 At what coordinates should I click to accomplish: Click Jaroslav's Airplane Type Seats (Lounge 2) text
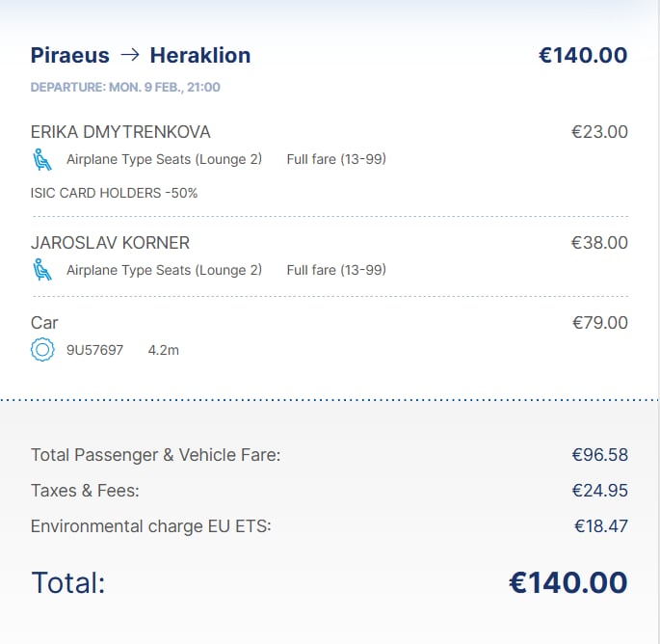164,270
